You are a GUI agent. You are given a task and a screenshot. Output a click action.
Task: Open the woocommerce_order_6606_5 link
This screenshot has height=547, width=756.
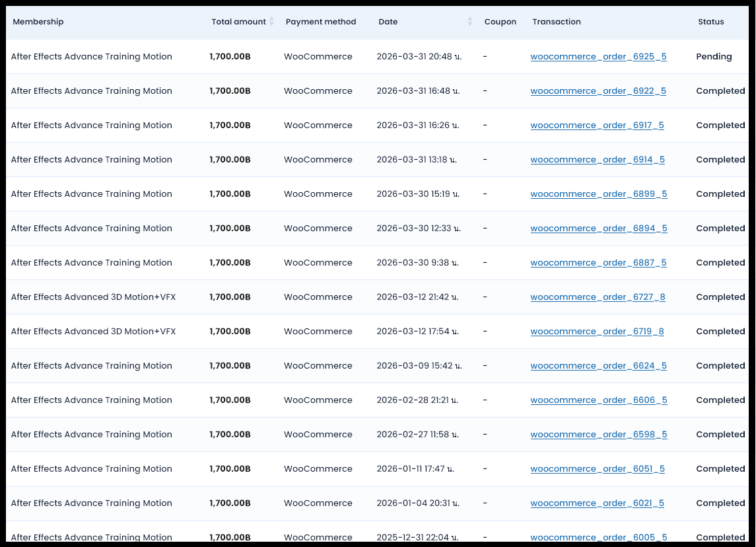click(598, 400)
